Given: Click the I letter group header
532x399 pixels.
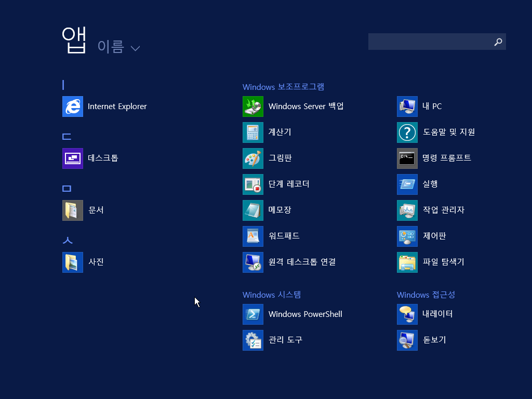Looking at the screenshot, I should point(63,85).
